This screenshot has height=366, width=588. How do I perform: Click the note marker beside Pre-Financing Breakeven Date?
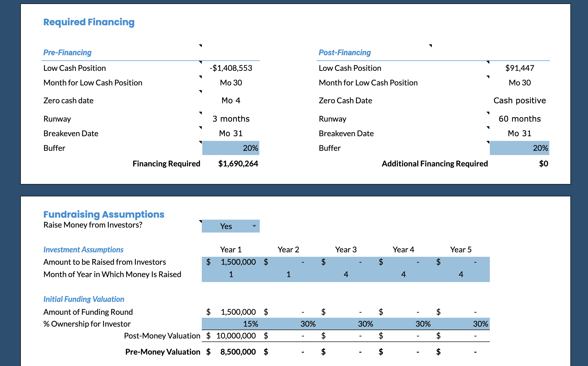[x=201, y=128]
